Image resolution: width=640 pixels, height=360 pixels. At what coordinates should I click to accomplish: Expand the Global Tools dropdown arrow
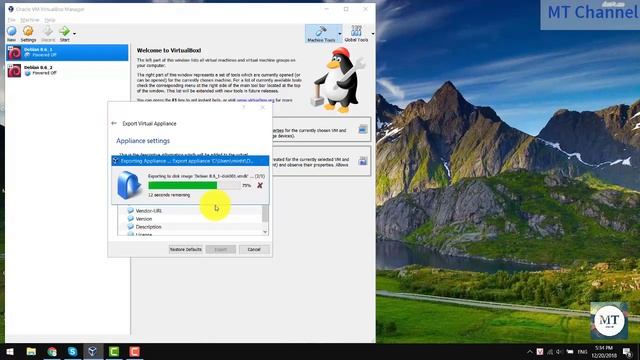pos(373,34)
